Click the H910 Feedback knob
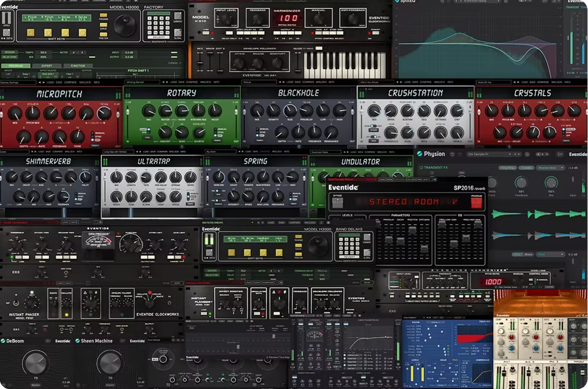This screenshot has width=588, height=389. click(x=257, y=19)
